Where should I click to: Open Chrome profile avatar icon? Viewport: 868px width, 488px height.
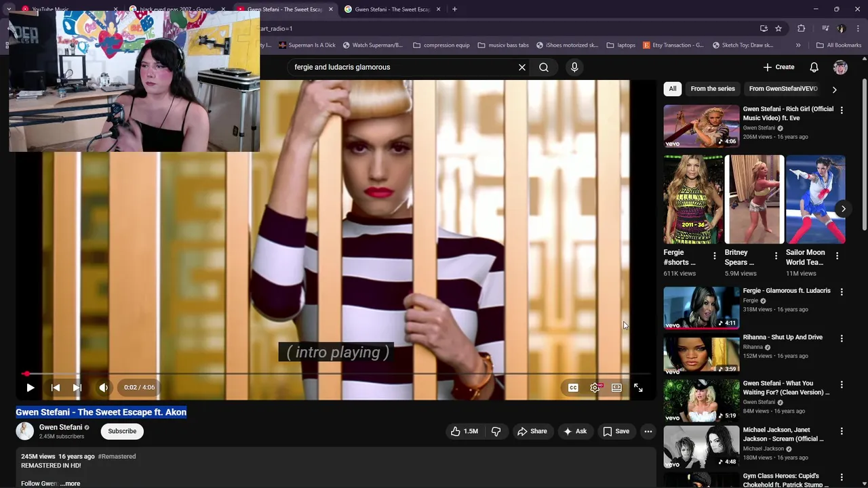click(841, 28)
